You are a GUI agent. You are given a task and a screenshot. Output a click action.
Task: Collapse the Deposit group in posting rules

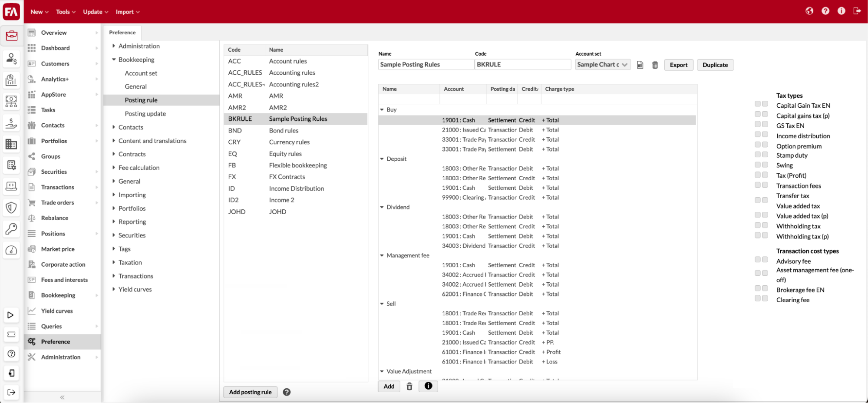pos(382,159)
